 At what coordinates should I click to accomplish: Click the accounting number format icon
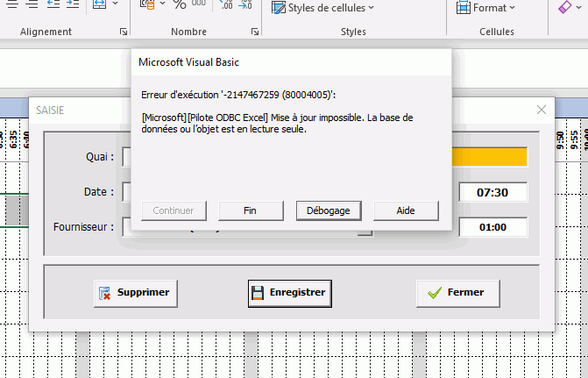[147, 4]
